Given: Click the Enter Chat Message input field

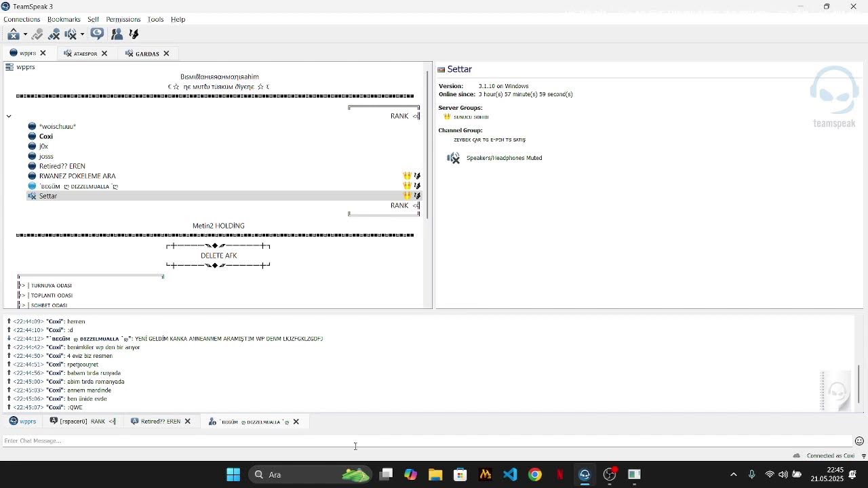Looking at the screenshot, I should click(427, 441).
